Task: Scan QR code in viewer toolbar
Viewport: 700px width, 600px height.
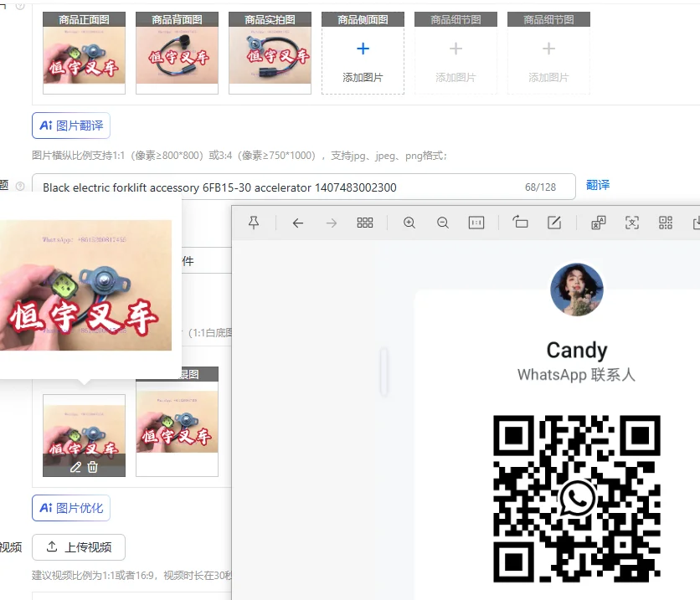Action: [x=665, y=222]
